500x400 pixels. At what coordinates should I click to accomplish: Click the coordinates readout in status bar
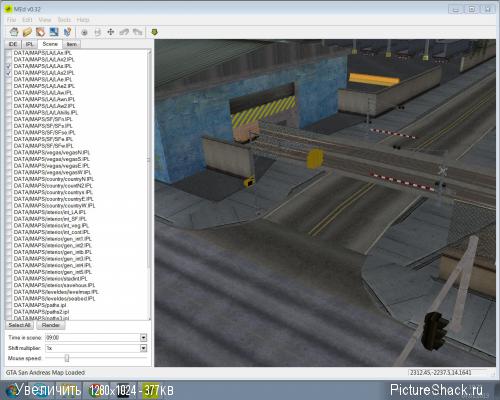coord(440,373)
